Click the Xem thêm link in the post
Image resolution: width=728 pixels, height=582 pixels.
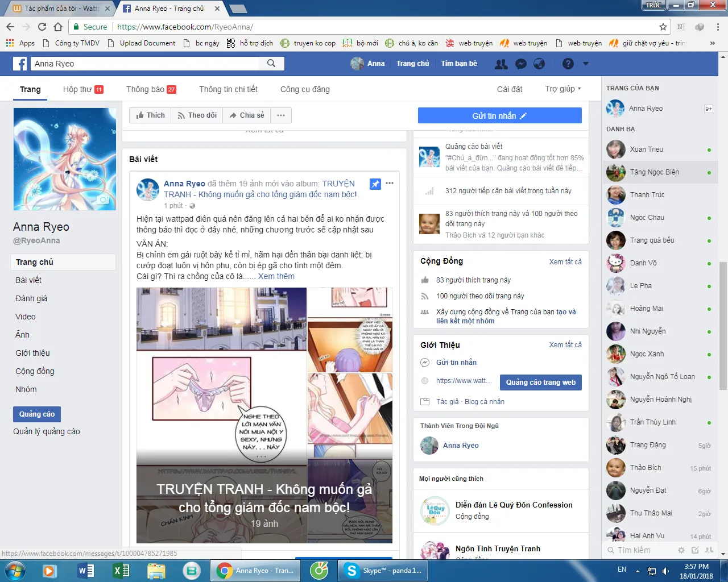pos(276,276)
